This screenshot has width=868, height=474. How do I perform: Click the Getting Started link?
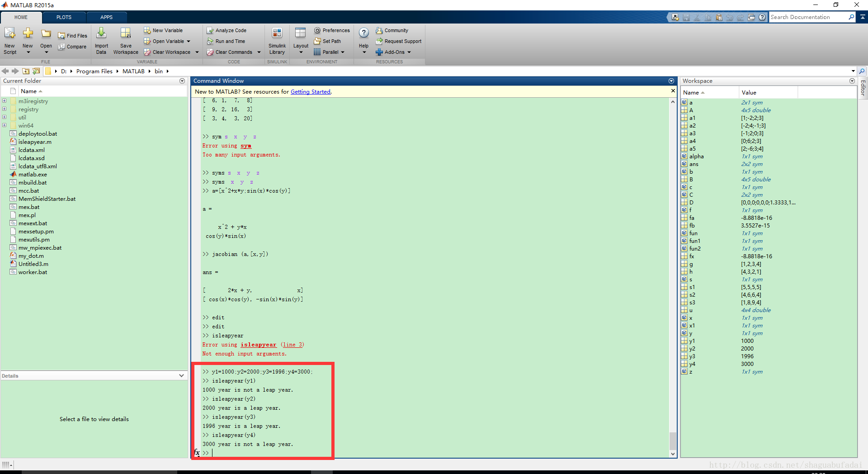click(310, 92)
